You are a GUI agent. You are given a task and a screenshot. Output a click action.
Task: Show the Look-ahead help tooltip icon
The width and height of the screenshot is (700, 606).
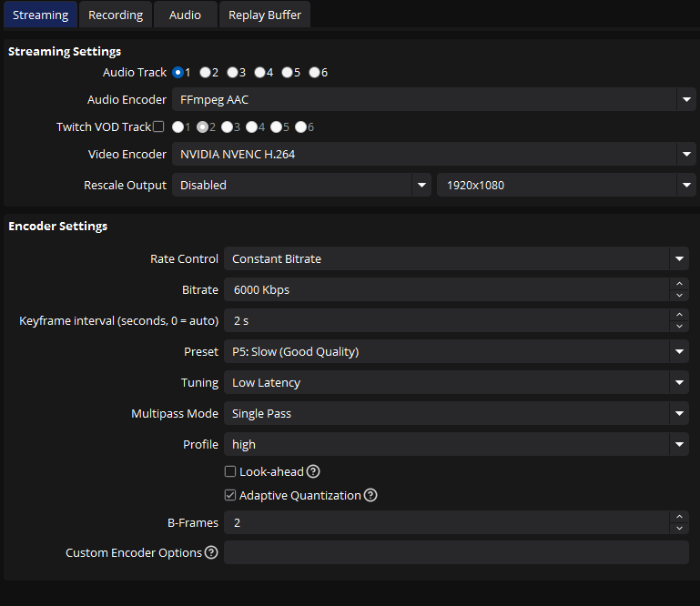pos(313,471)
